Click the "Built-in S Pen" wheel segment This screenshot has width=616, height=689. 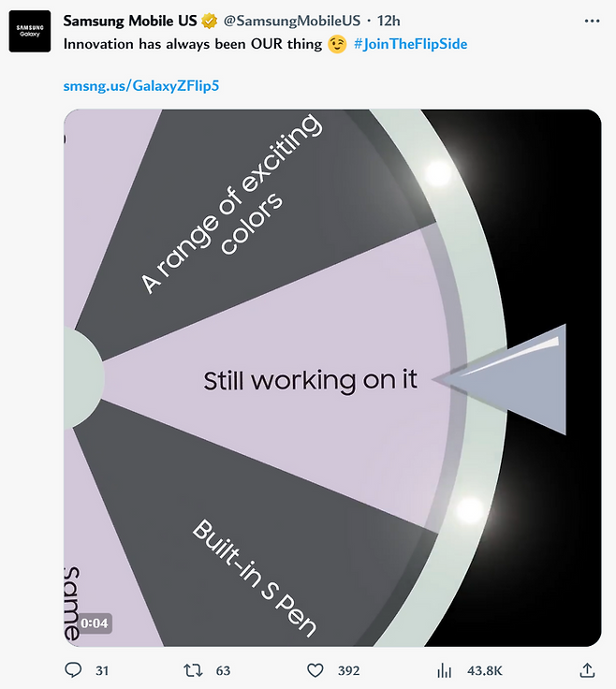pyautogui.click(x=253, y=578)
